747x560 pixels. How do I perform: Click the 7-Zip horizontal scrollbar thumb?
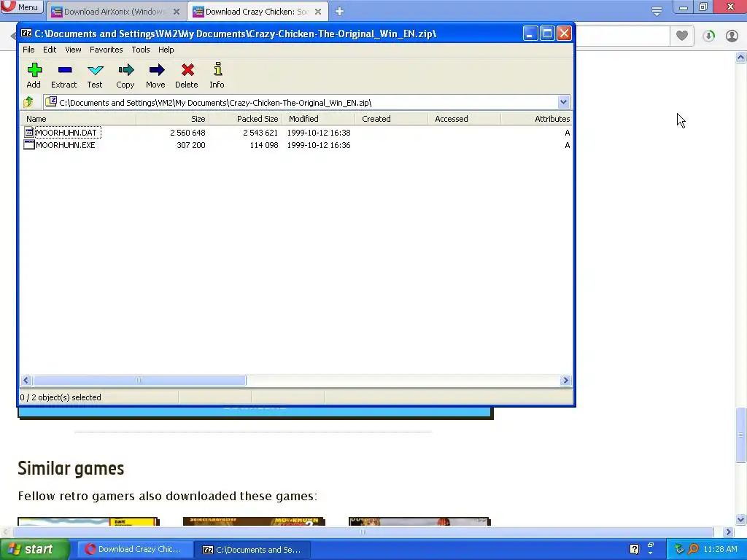tap(139, 380)
